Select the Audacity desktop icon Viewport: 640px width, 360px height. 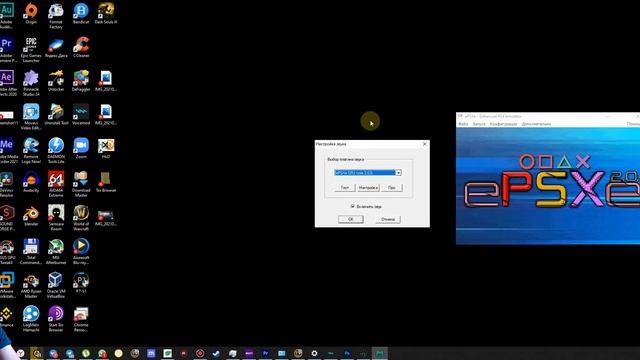pos(31,182)
